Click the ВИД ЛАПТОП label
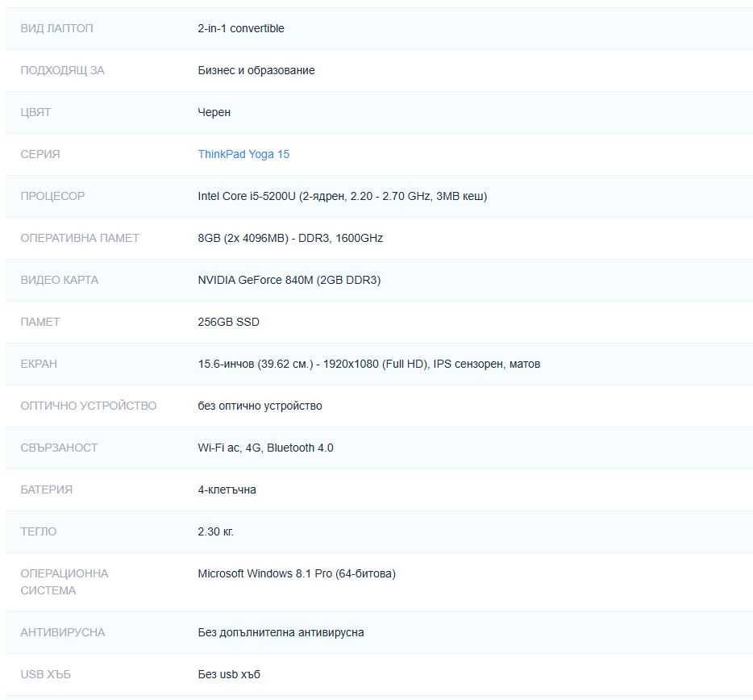This screenshot has height=700, width=753. (x=56, y=28)
